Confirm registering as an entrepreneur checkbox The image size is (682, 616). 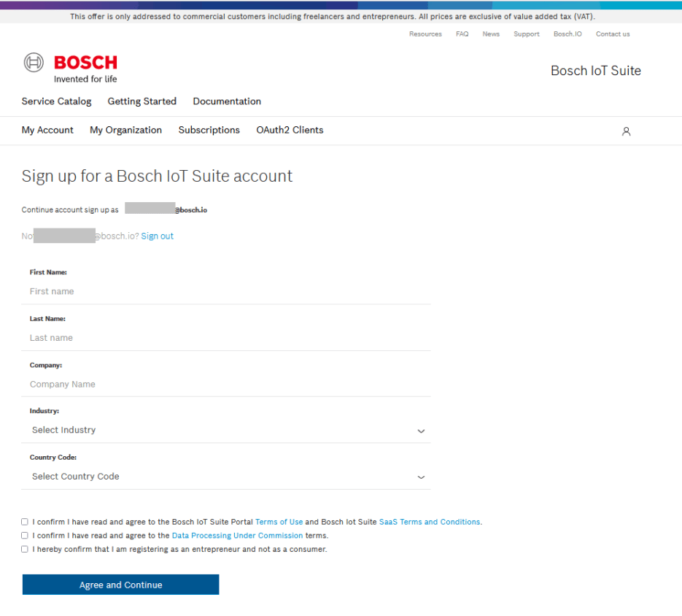pyautogui.click(x=24, y=549)
